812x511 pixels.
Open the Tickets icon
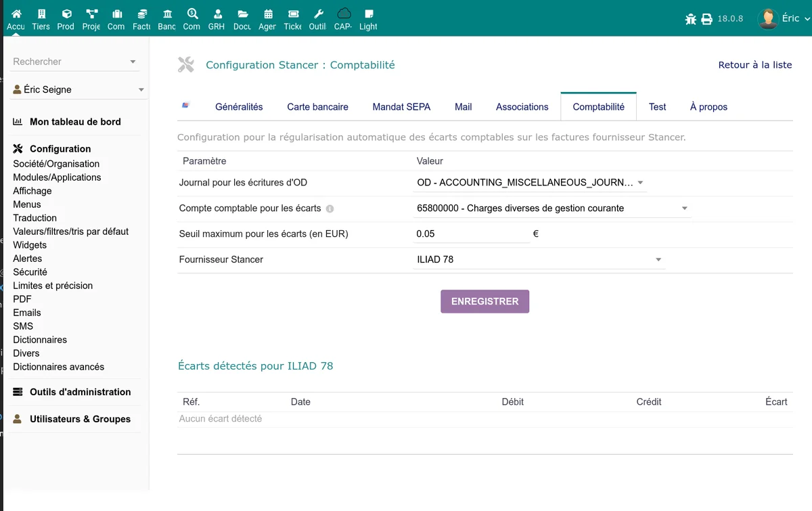pyautogui.click(x=293, y=14)
